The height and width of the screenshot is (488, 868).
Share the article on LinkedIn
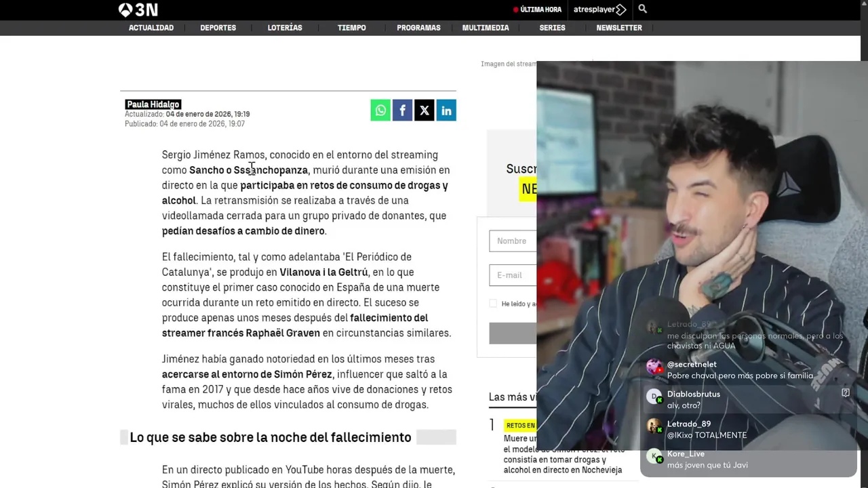(x=446, y=110)
